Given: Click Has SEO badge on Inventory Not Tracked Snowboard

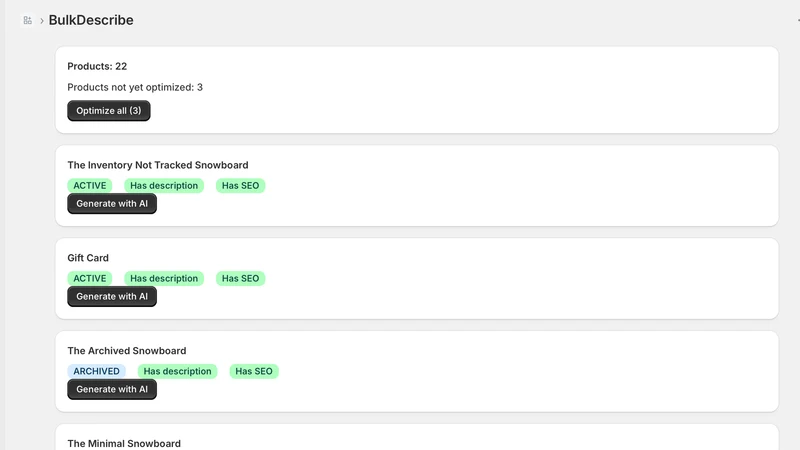Looking at the screenshot, I should pyautogui.click(x=240, y=186).
